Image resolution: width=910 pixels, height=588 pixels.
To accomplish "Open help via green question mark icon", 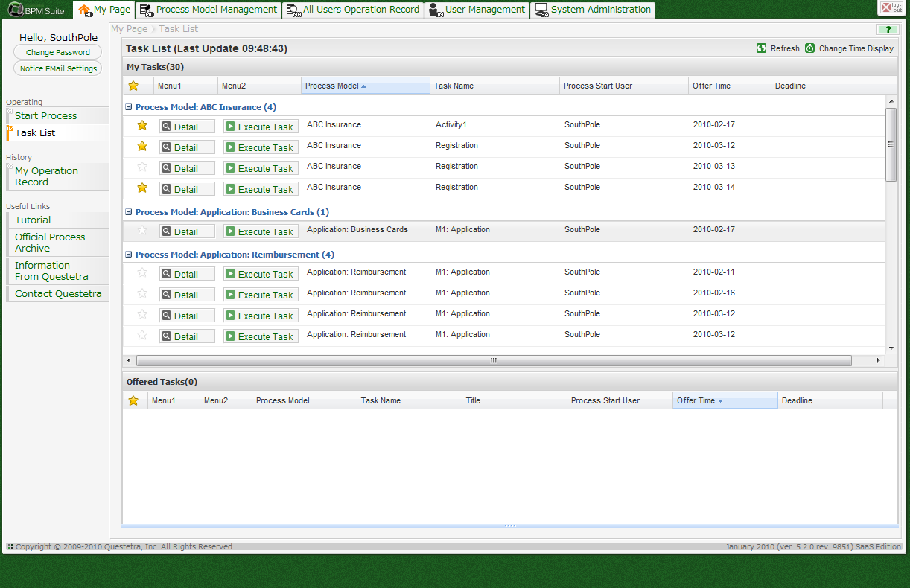I will click(887, 30).
